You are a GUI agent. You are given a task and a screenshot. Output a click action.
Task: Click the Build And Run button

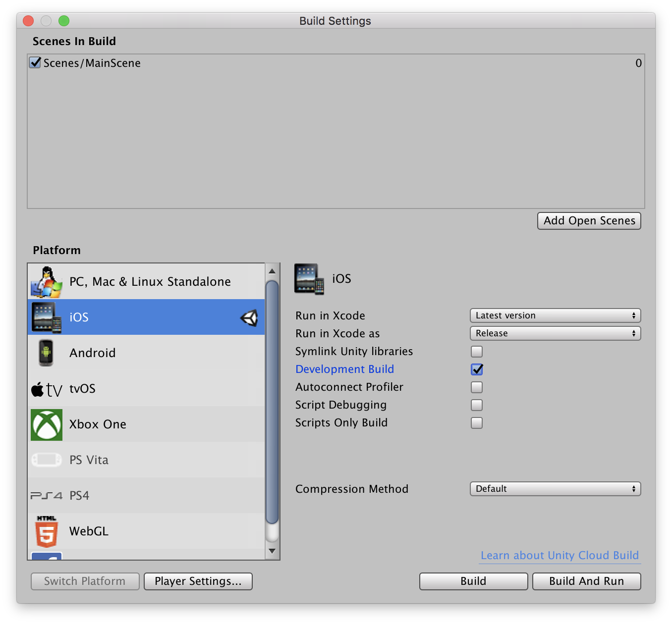point(586,581)
